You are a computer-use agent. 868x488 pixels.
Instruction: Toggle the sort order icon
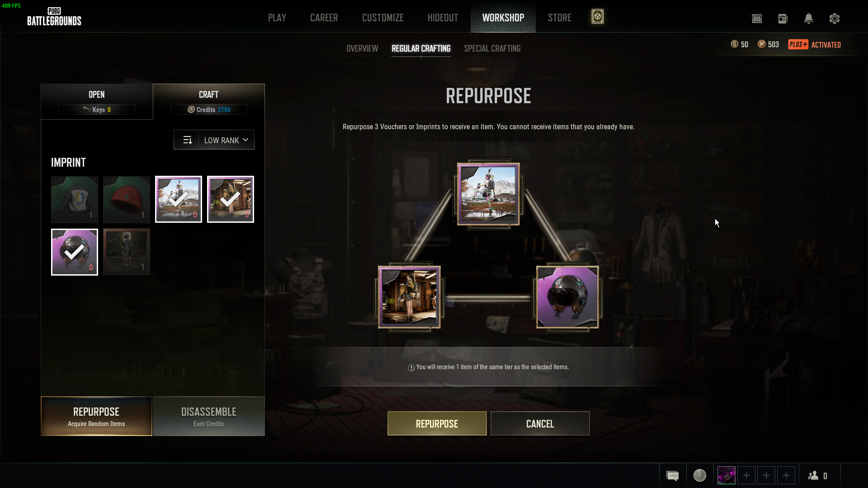pyautogui.click(x=188, y=140)
